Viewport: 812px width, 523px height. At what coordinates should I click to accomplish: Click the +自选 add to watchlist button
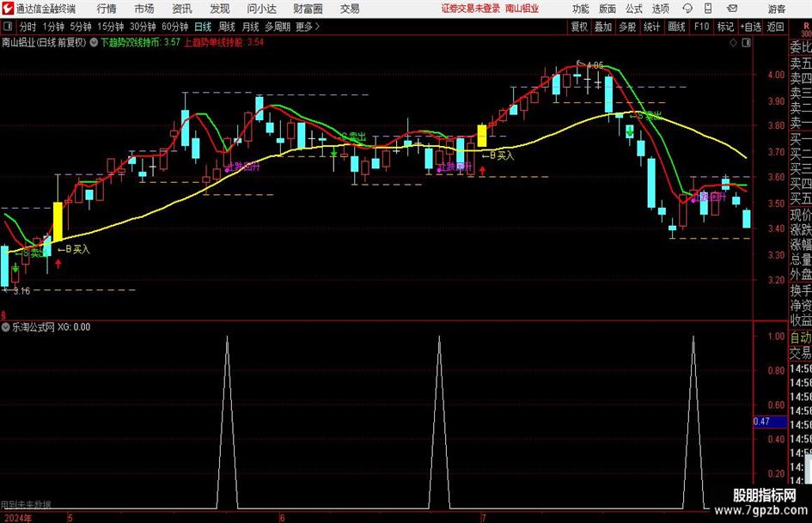tap(750, 27)
